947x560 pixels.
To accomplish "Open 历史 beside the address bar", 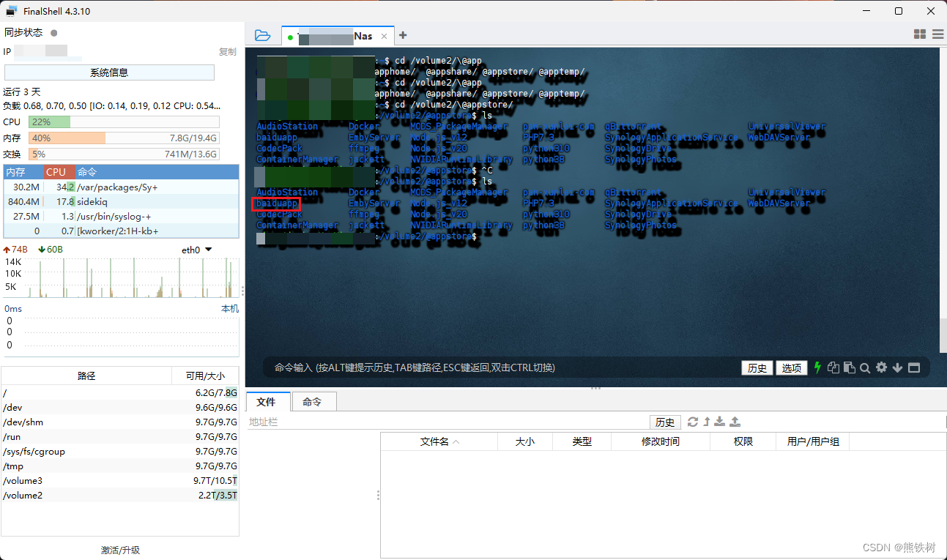I will (665, 422).
